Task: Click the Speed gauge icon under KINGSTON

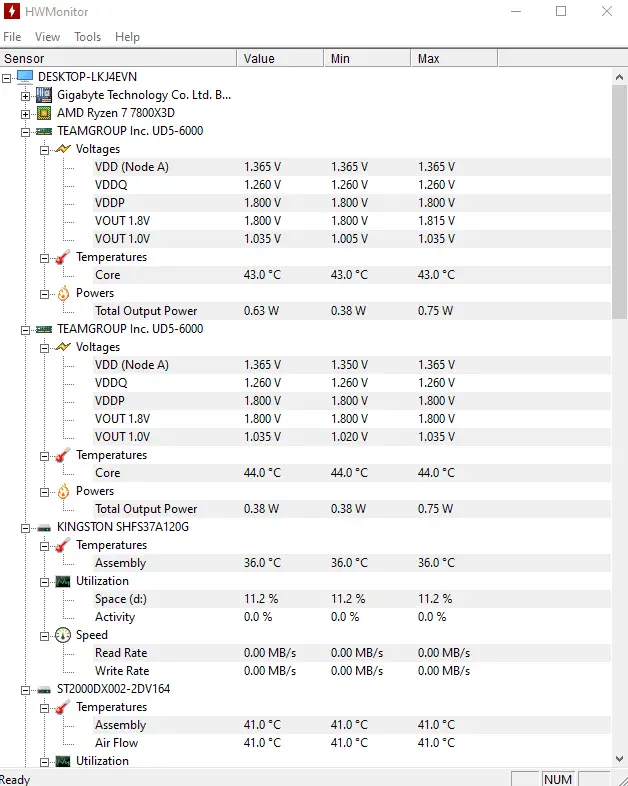Action: click(x=63, y=635)
